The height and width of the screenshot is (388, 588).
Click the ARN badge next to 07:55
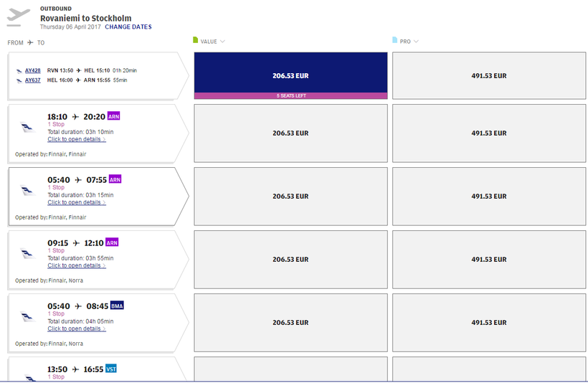(x=115, y=179)
